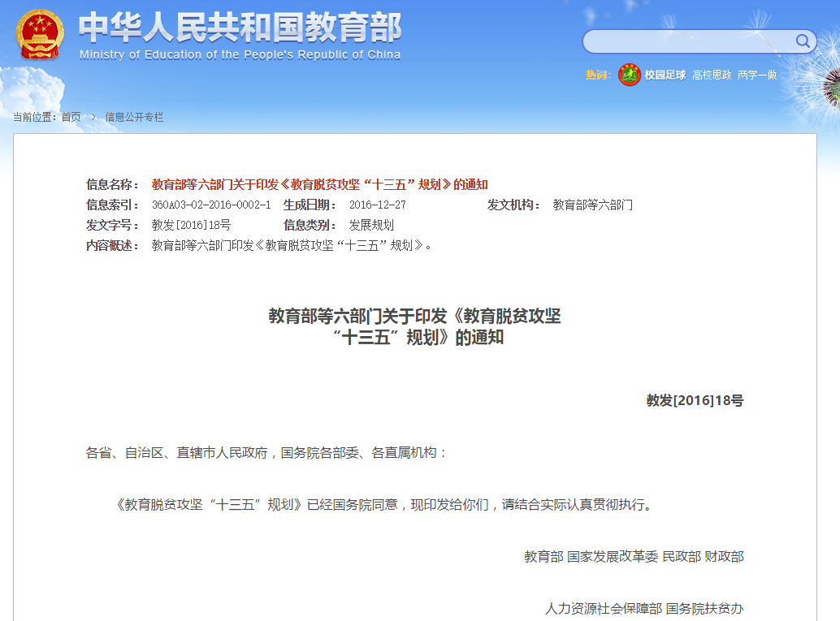Select the date 2016-12-27
This screenshot has width=840, height=621.
tap(377, 205)
